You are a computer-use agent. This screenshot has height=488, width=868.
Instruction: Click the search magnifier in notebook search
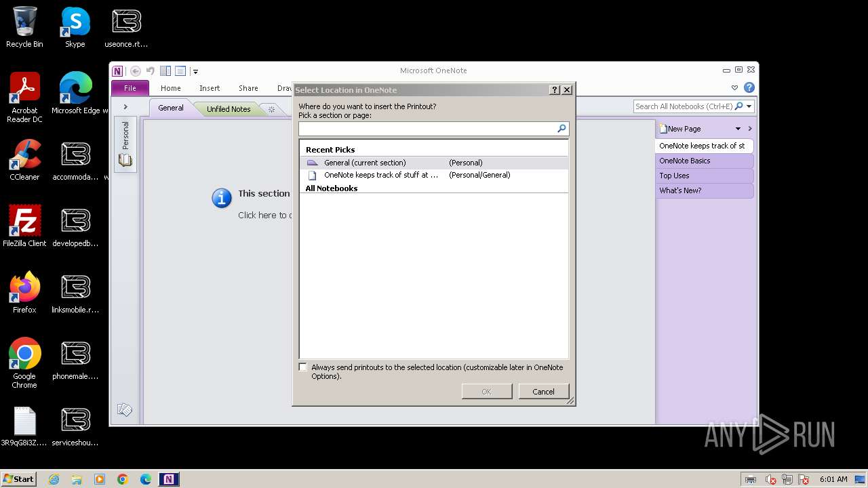(x=739, y=106)
